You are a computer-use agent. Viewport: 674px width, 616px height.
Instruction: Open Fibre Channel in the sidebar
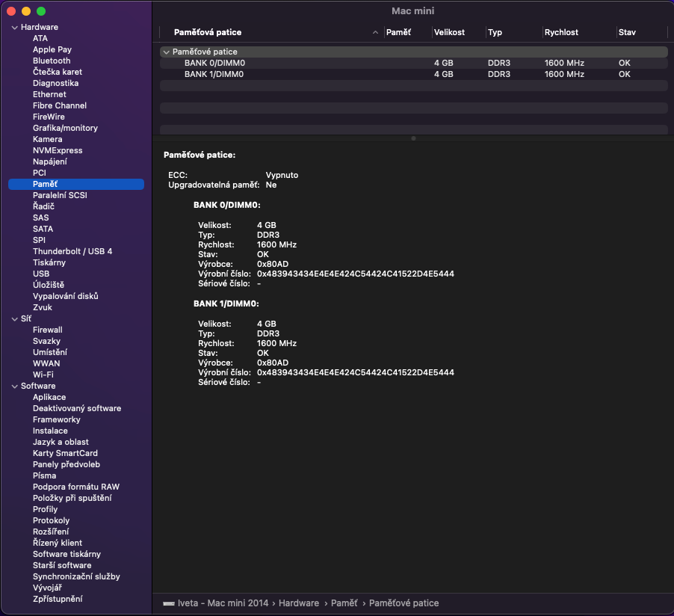[x=59, y=105]
